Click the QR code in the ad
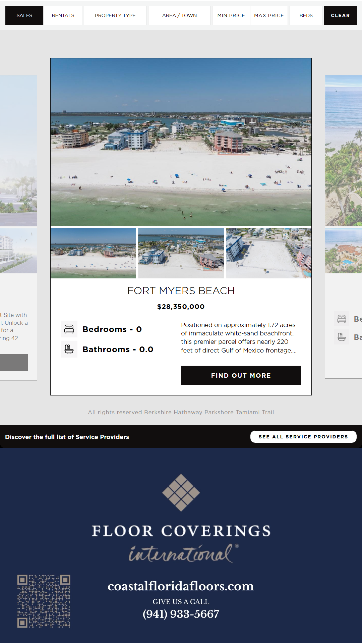 (44, 601)
